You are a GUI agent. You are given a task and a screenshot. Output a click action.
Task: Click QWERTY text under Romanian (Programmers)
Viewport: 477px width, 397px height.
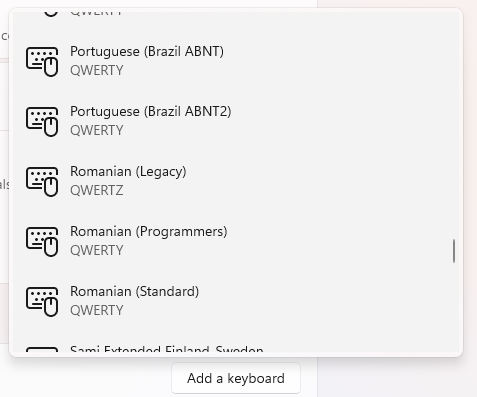tap(97, 250)
